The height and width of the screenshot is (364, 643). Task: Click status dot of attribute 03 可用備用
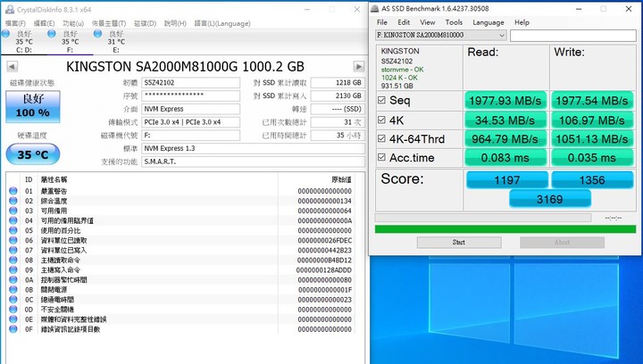[x=13, y=211]
